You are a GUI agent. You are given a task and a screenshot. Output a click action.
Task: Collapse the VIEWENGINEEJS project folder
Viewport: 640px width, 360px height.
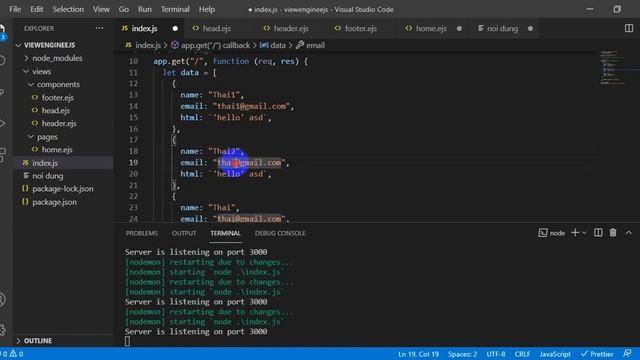49,45
